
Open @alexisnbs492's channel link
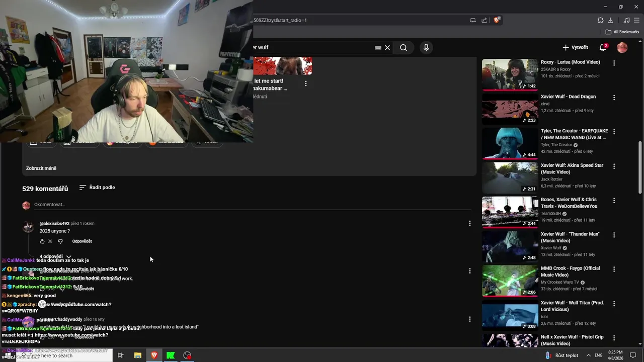point(54,223)
